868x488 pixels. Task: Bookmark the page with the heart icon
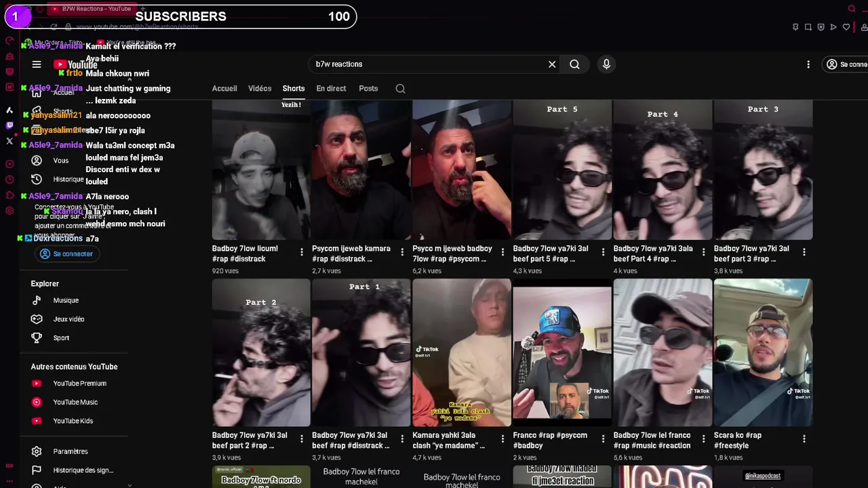[846, 27]
